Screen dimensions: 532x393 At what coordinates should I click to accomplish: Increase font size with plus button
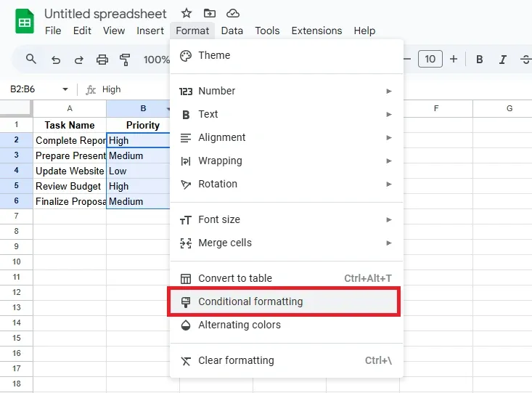click(454, 60)
